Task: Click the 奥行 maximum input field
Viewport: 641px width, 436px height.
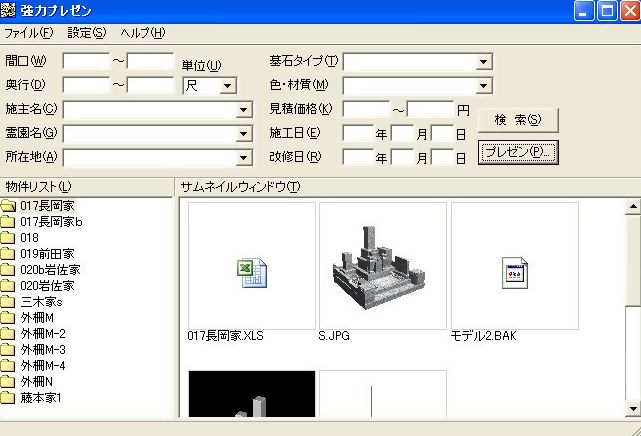Action: coord(150,86)
